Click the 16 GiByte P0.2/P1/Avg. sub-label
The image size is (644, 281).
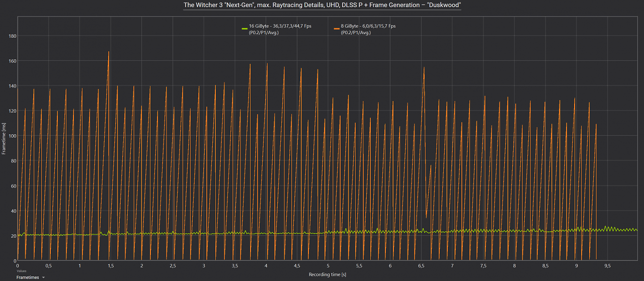[x=264, y=33]
